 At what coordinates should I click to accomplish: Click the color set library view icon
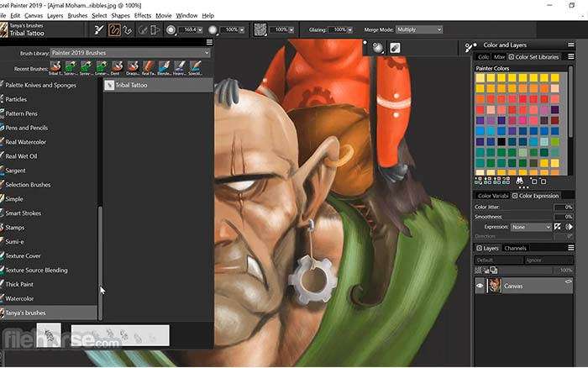[478, 181]
